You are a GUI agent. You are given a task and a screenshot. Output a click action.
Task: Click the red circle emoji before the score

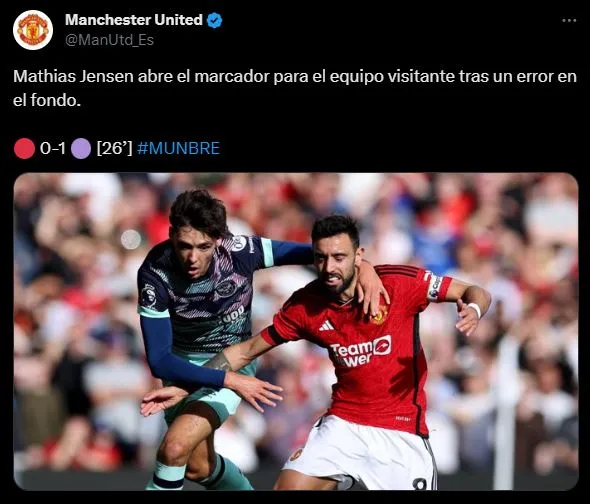pos(24,148)
